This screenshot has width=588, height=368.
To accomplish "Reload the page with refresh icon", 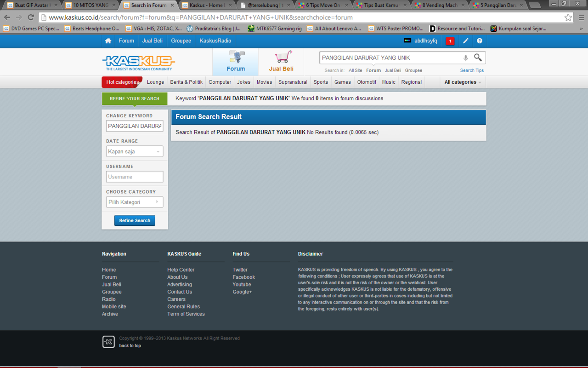I will pyautogui.click(x=31, y=17).
